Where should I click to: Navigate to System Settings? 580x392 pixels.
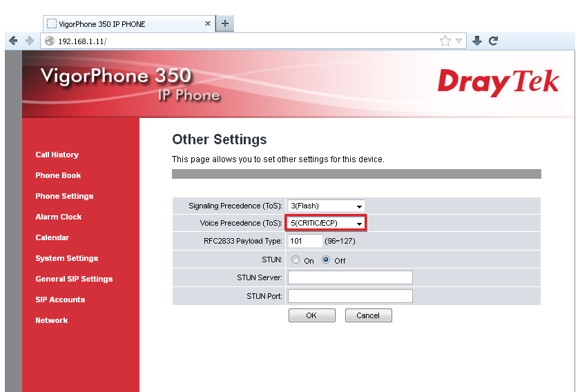(67, 258)
